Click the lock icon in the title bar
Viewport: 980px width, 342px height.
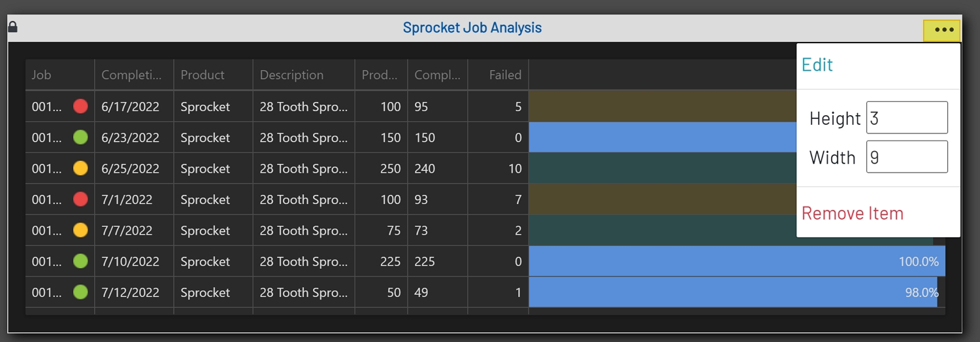pos(12,27)
